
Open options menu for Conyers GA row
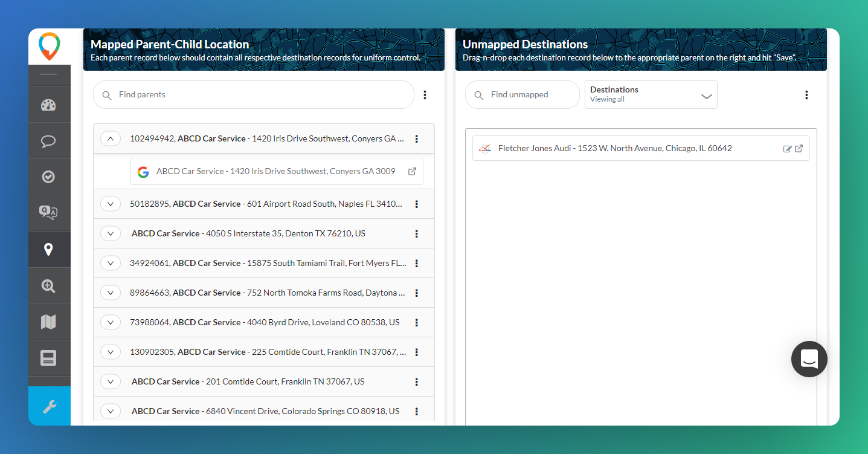417,138
